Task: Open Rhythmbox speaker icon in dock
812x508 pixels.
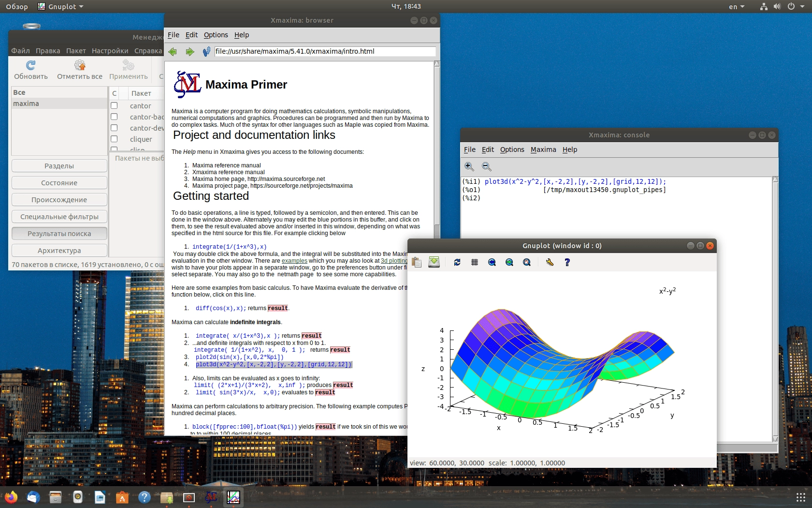Action: tap(78, 497)
